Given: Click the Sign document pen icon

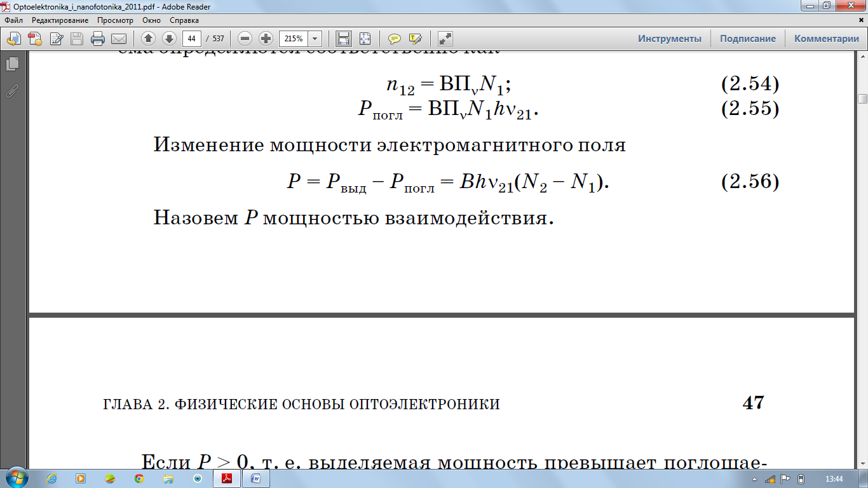Looking at the screenshot, I should [56, 39].
